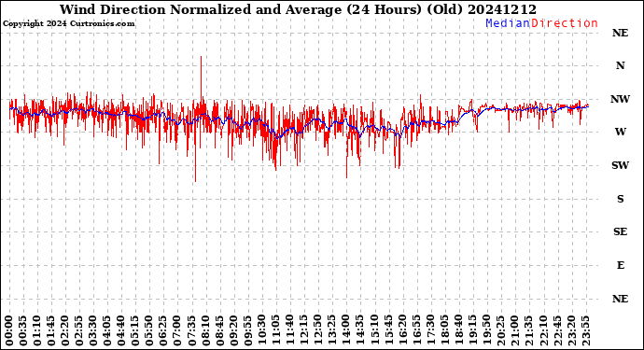This screenshot has width=644, height=350.
Task: Select the SE direction axis label
Action: [x=620, y=232]
